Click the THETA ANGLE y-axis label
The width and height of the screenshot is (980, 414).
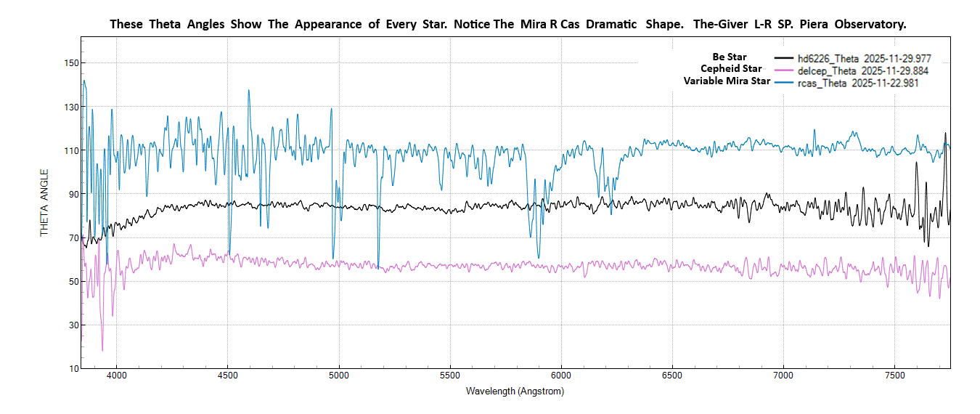coord(44,202)
